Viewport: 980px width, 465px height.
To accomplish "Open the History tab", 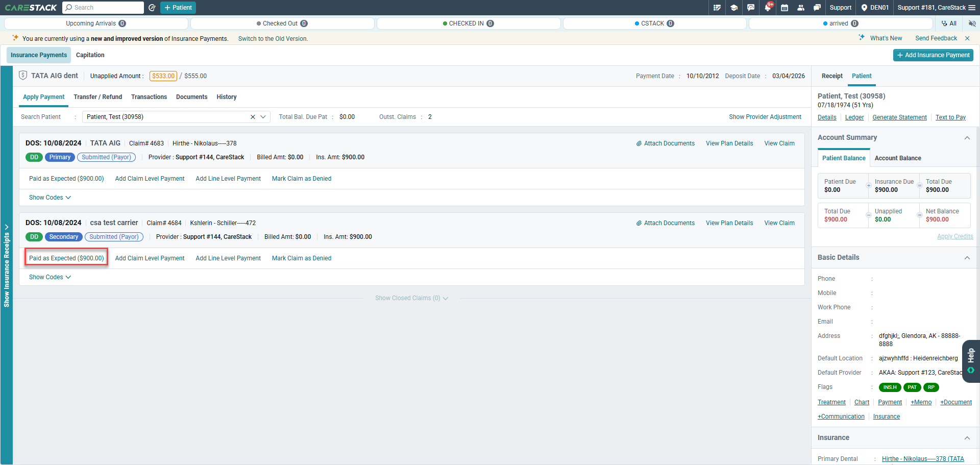I will pyautogui.click(x=227, y=97).
